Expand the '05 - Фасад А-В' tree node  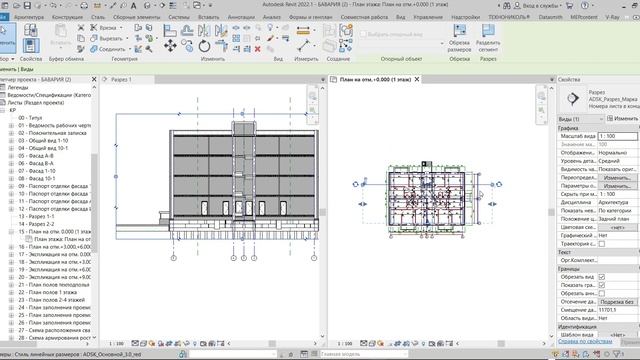11,156
